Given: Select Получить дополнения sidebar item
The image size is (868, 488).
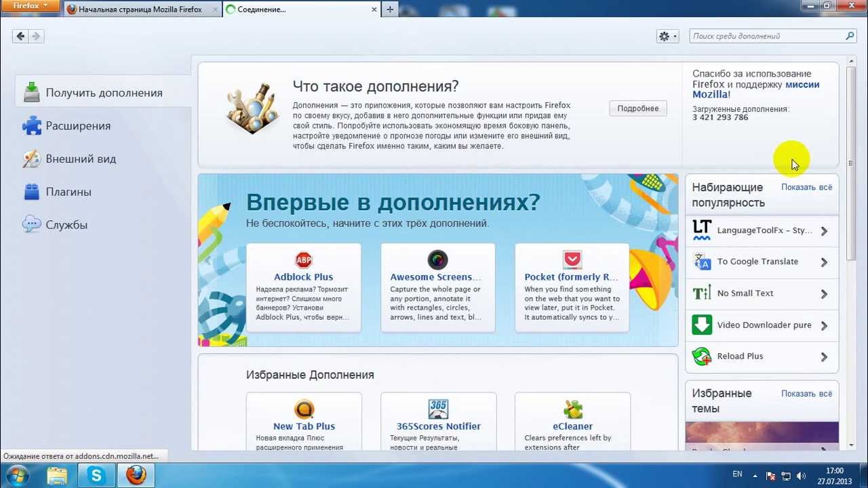Looking at the screenshot, I should tap(103, 92).
